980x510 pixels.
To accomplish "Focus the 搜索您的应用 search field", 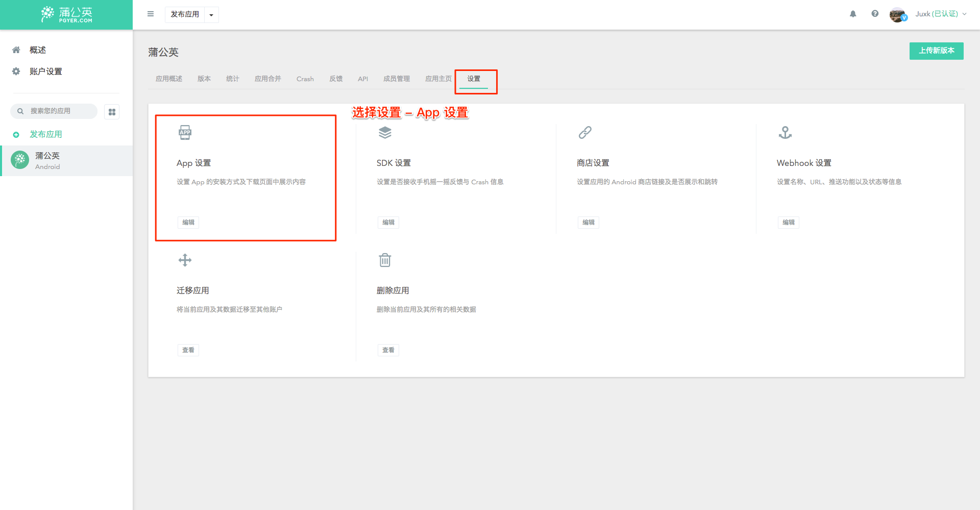I will point(54,111).
